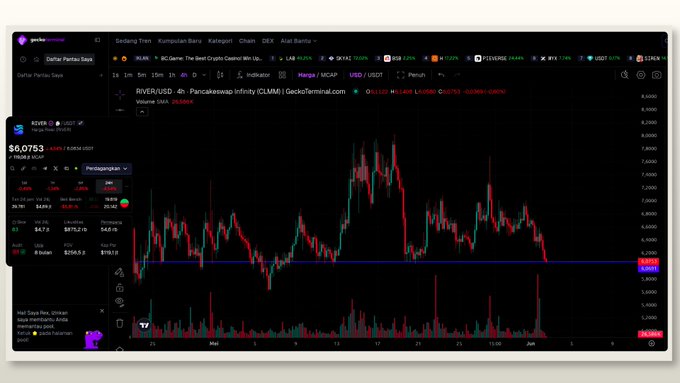The image size is (680, 383).
Task: Open the X (Twitter) icon for RIVER
Action: point(56,168)
